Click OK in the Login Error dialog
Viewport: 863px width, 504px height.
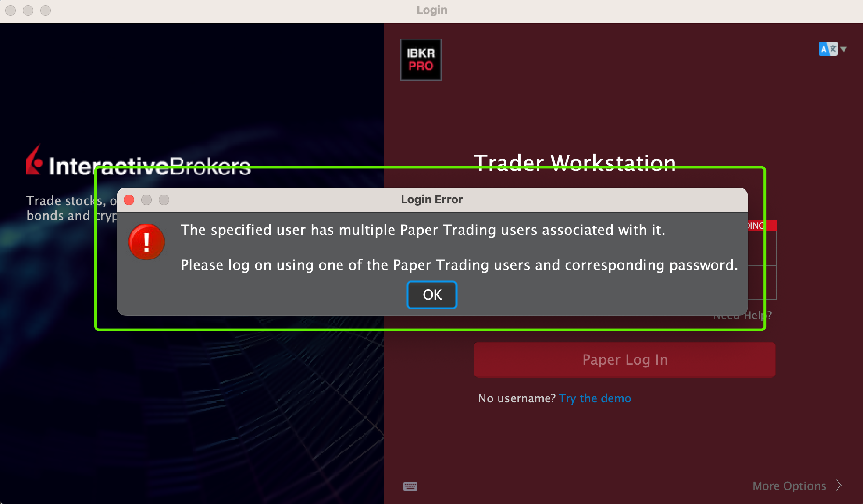pos(432,295)
